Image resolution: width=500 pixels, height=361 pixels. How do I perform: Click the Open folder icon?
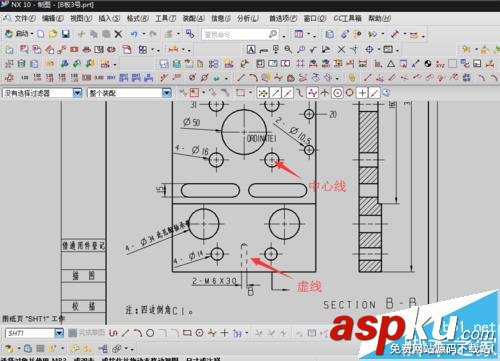click(53, 34)
